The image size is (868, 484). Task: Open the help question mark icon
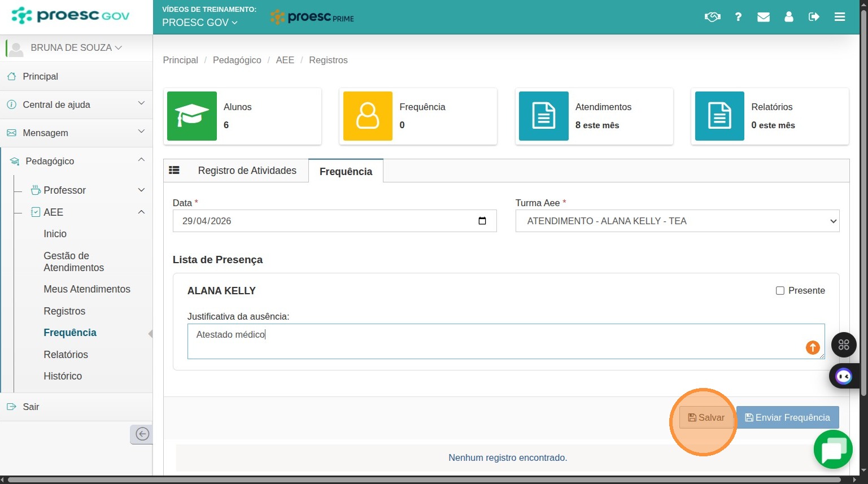(738, 17)
